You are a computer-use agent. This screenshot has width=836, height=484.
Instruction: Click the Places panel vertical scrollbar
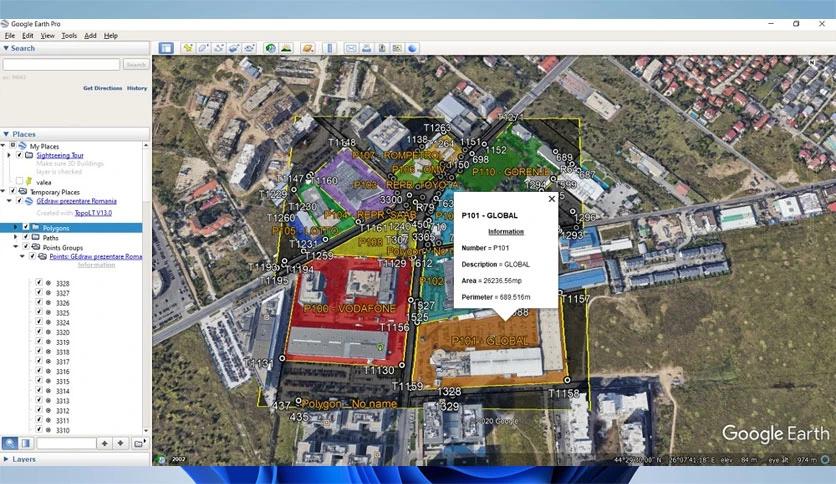tap(146, 288)
